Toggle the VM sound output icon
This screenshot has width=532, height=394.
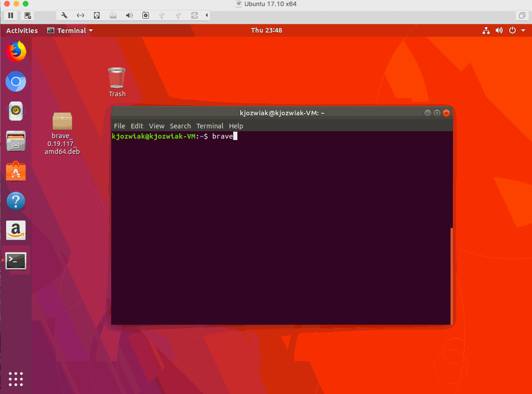[128, 15]
